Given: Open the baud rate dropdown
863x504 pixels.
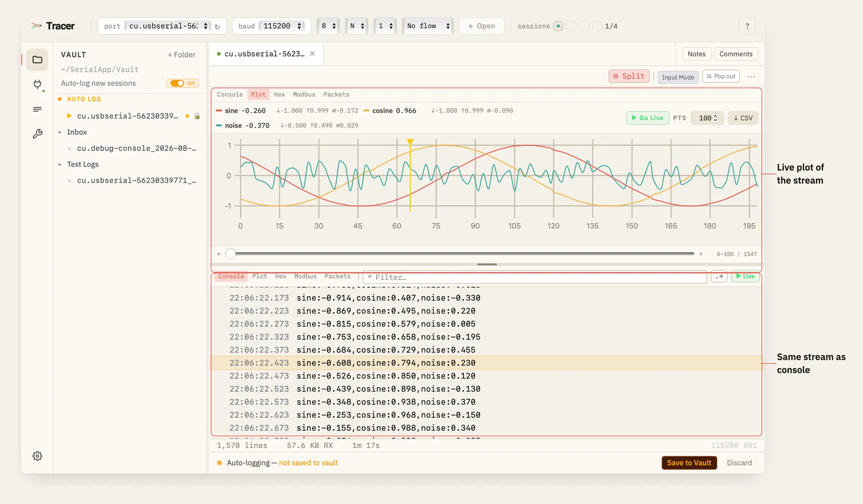Looking at the screenshot, I should point(282,26).
